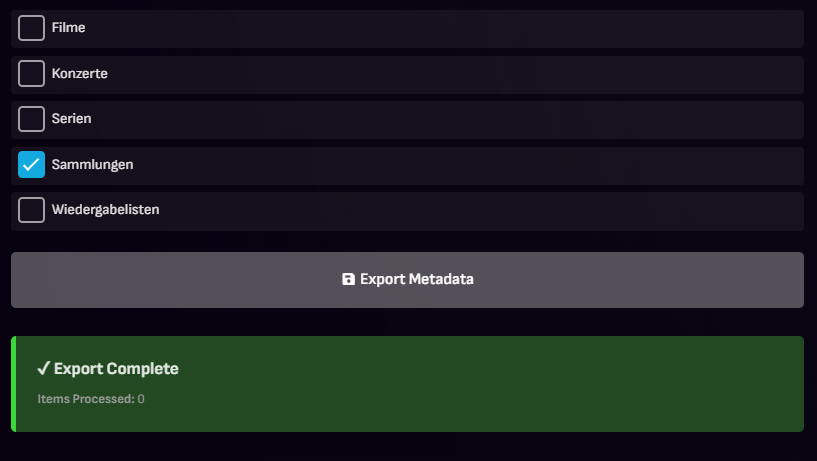Screen dimensions: 817x461
Task: Select the Wiedergabelisten label text
Action: 106,210
